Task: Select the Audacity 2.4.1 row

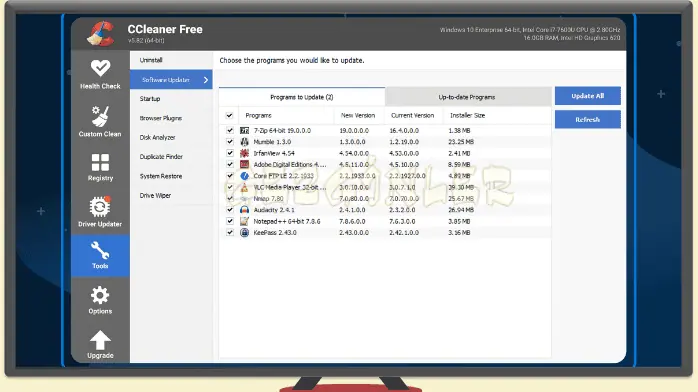Action: pyautogui.click(x=385, y=210)
